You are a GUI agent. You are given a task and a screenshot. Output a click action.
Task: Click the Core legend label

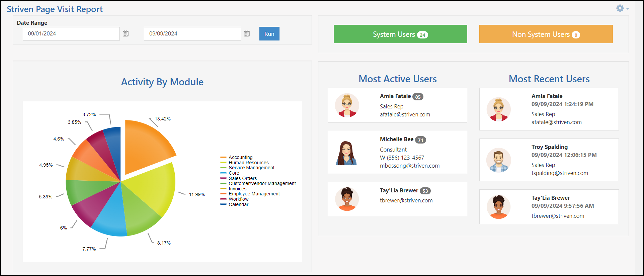234,173
